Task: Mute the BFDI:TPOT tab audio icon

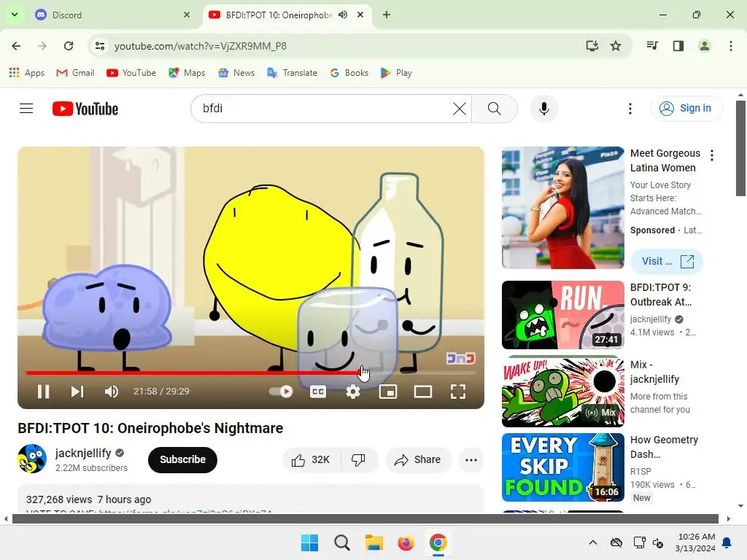Action: (x=343, y=15)
